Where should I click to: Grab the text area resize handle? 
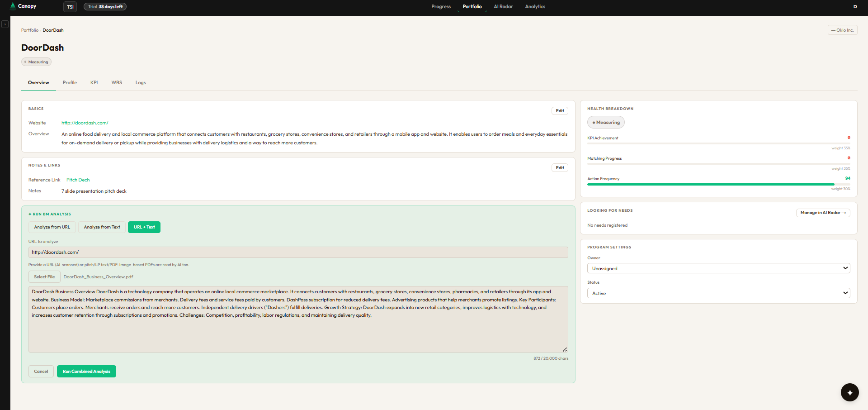coord(565,349)
